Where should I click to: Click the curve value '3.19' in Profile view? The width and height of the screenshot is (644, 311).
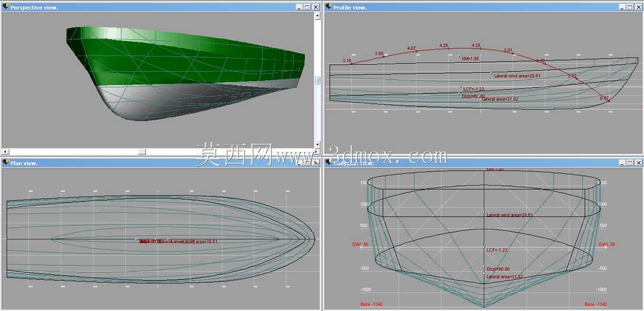pyautogui.click(x=347, y=61)
